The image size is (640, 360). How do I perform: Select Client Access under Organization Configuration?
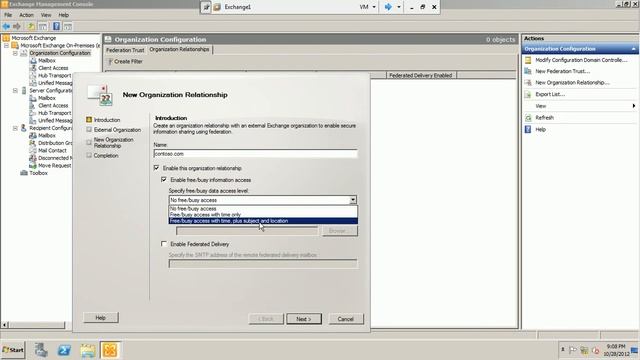(53, 68)
